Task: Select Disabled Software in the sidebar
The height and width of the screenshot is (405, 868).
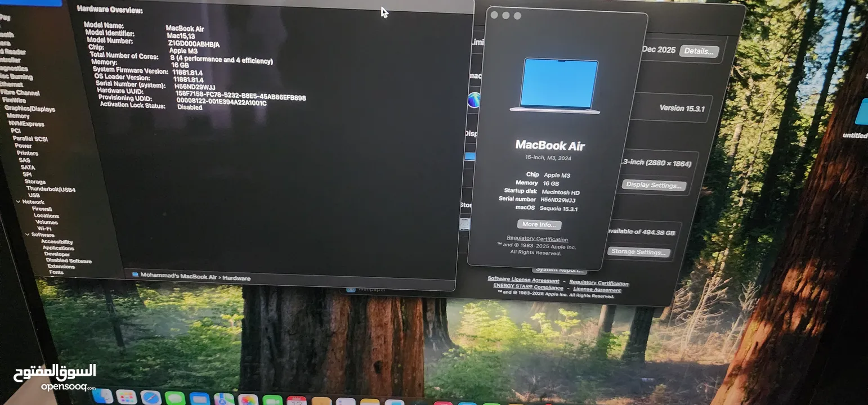Action: tap(69, 260)
